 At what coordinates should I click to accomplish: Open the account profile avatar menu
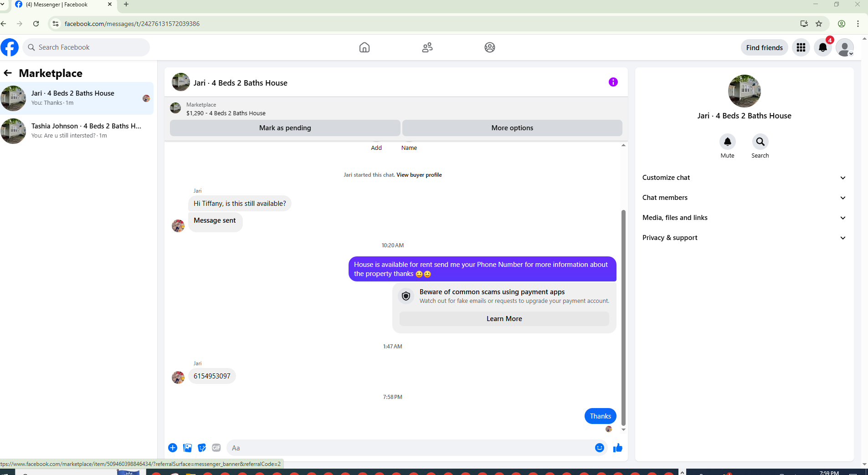click(x=845, y=47)
